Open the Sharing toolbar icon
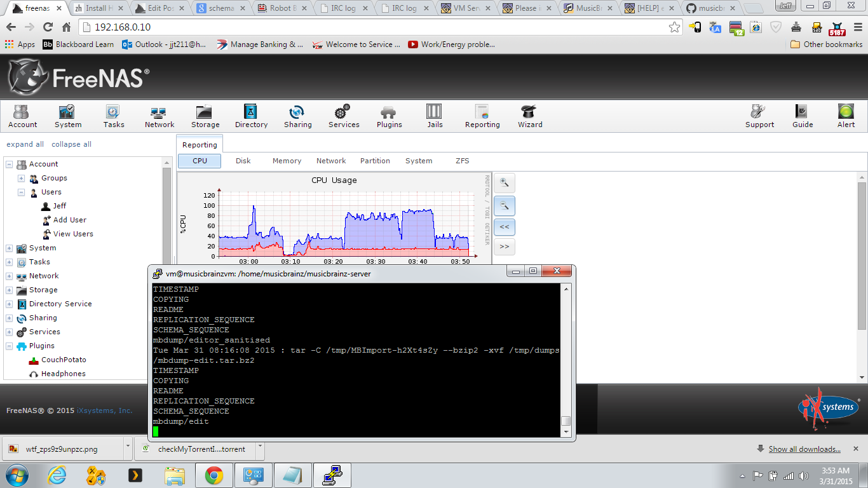This screenshot has width=868, height=488. (297, 112)
